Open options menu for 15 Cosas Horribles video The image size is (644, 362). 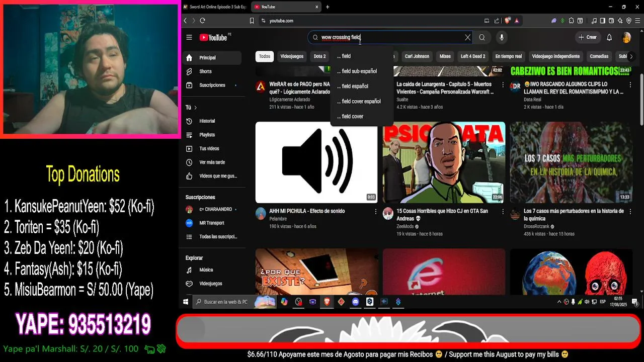[x=503, y=212]
